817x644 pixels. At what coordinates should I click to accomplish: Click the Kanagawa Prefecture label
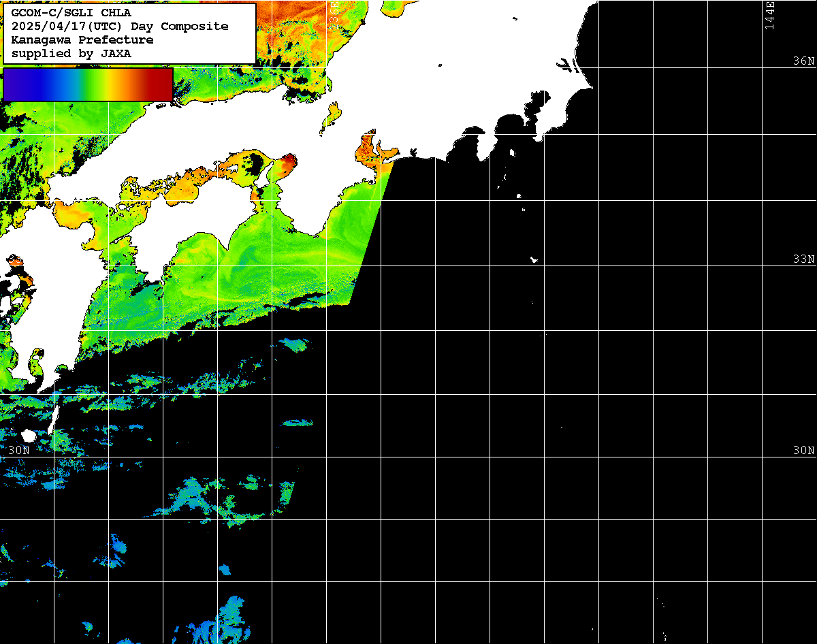pos(82,39)
